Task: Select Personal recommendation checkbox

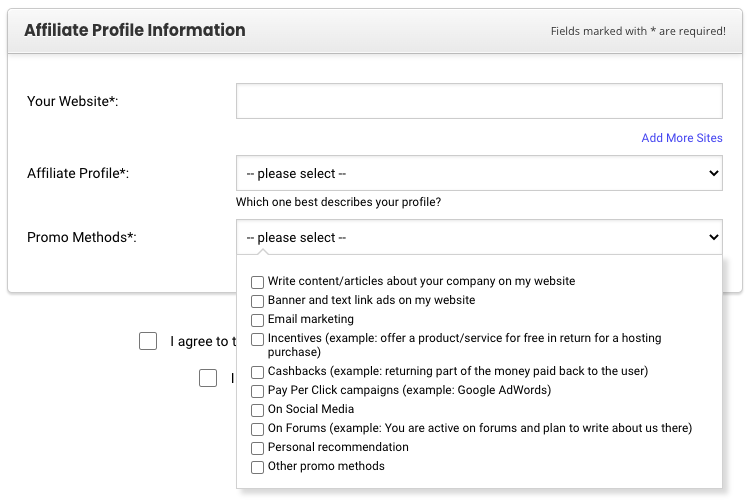Action: (258, 448)
